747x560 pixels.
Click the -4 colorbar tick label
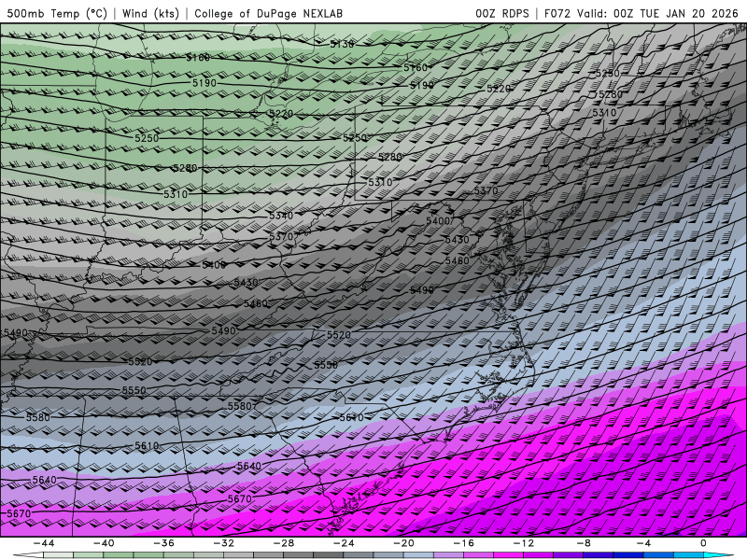coord(644,543)
